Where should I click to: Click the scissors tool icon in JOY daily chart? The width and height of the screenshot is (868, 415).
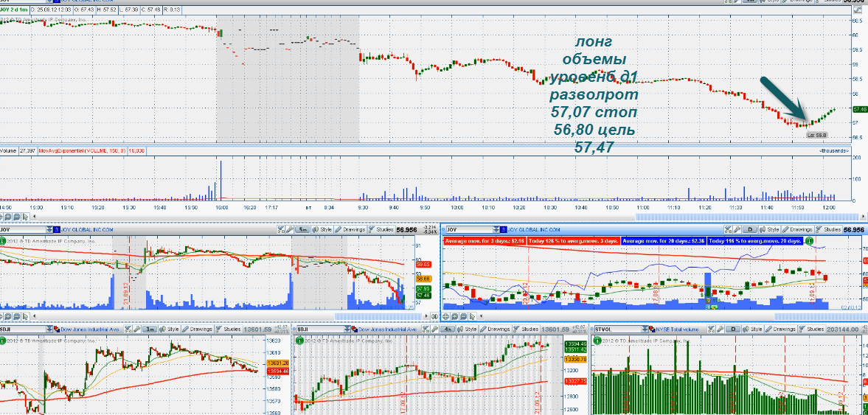(728, 230)
